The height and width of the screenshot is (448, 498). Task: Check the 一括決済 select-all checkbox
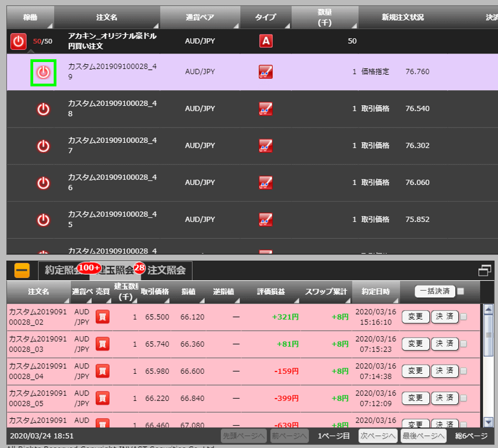[x=461, y=291]
